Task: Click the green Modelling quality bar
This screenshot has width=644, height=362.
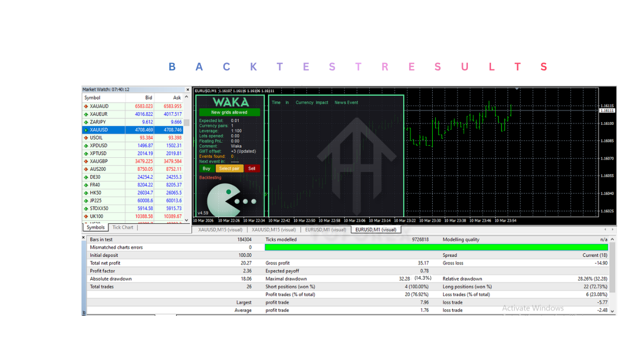Action: coord(437,247)
